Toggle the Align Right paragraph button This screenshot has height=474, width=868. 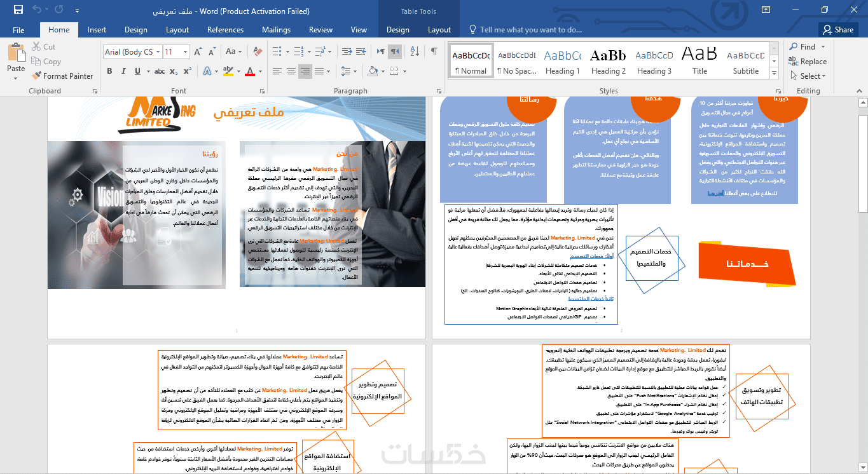(306, 71)
